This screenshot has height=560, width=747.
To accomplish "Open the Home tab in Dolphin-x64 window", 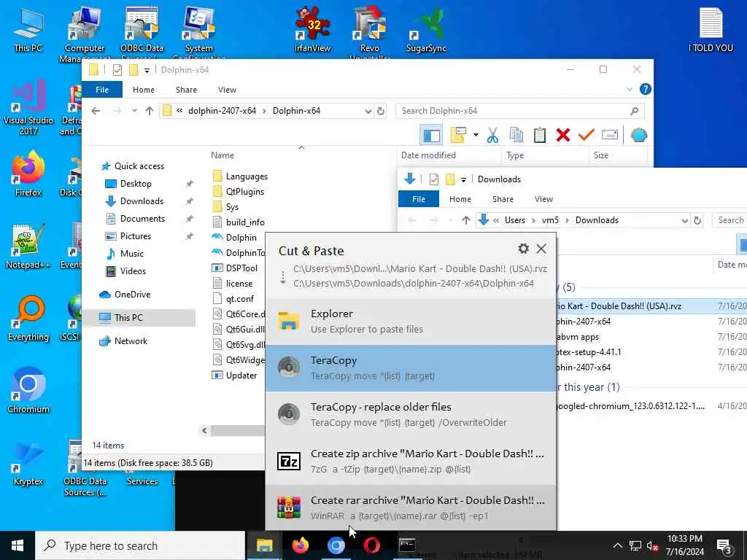I will tap(144, 90).
